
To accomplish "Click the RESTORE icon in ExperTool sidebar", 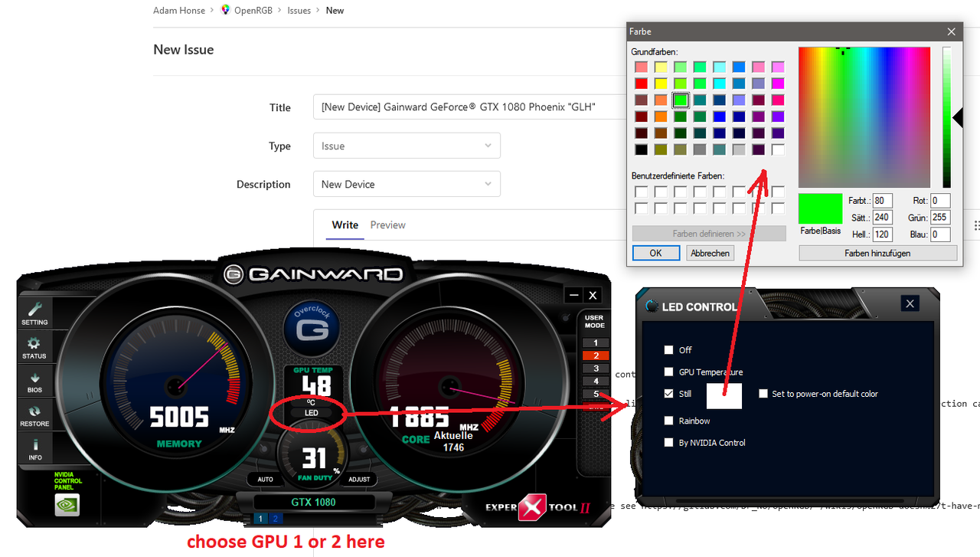I will [34, 414].
